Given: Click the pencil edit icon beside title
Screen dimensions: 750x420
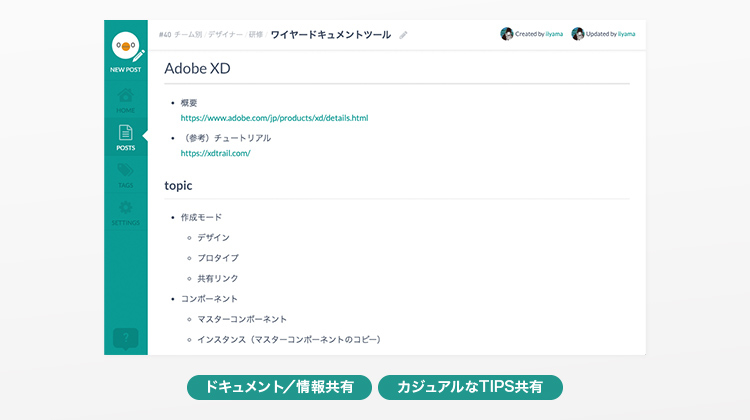Looking at the screenshot, I should 403,35.
